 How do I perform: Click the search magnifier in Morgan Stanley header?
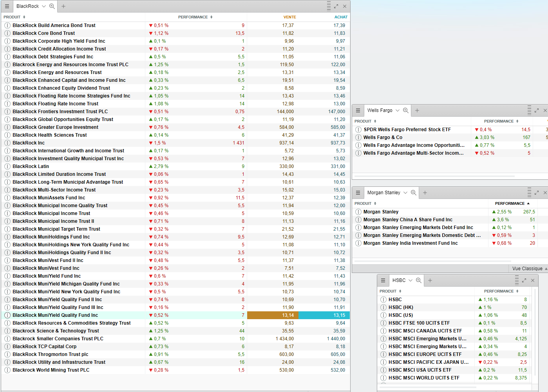[414, 193]
